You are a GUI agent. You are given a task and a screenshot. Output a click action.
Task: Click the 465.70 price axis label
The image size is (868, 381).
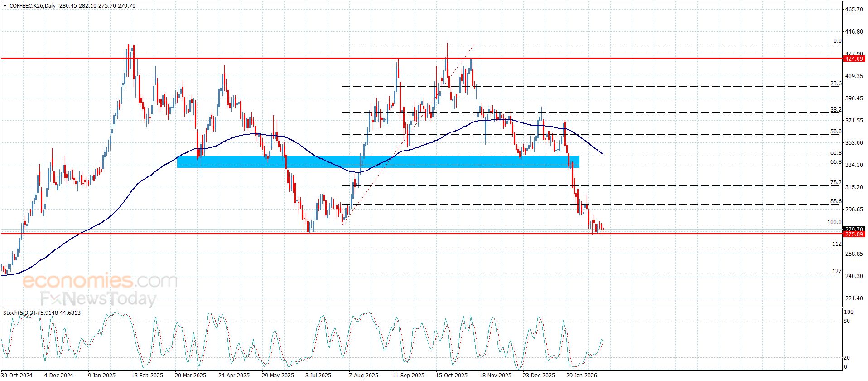[854, 10]
